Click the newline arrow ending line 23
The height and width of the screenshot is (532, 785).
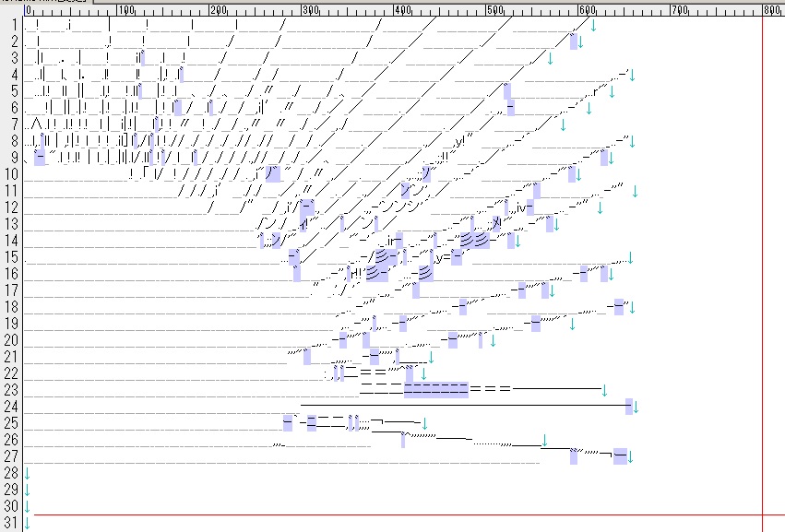[603, 390]
